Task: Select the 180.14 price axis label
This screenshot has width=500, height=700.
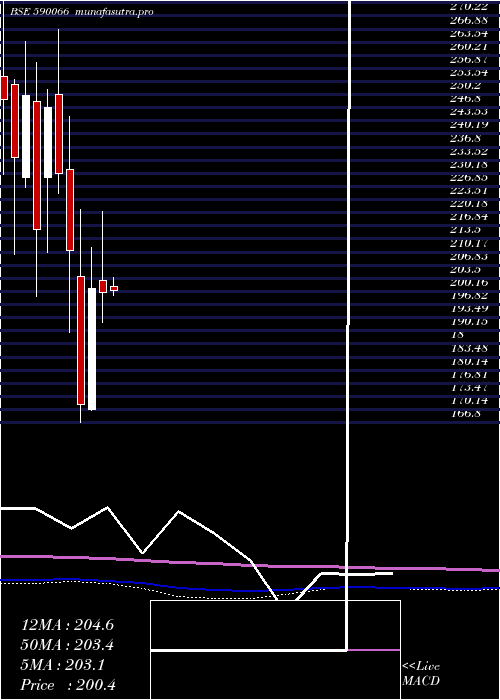Action: coord(469,361)
